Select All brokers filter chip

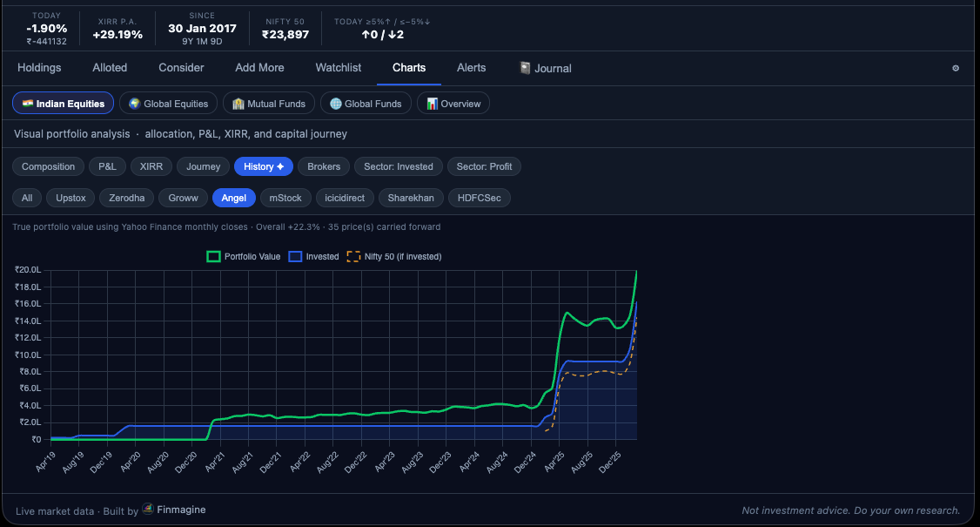[x=27, y=198]
